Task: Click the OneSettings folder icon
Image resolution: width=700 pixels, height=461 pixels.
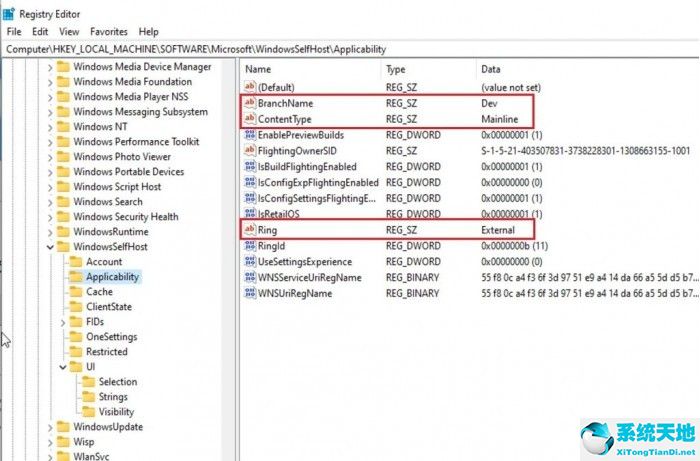Action: click(76, 336)
